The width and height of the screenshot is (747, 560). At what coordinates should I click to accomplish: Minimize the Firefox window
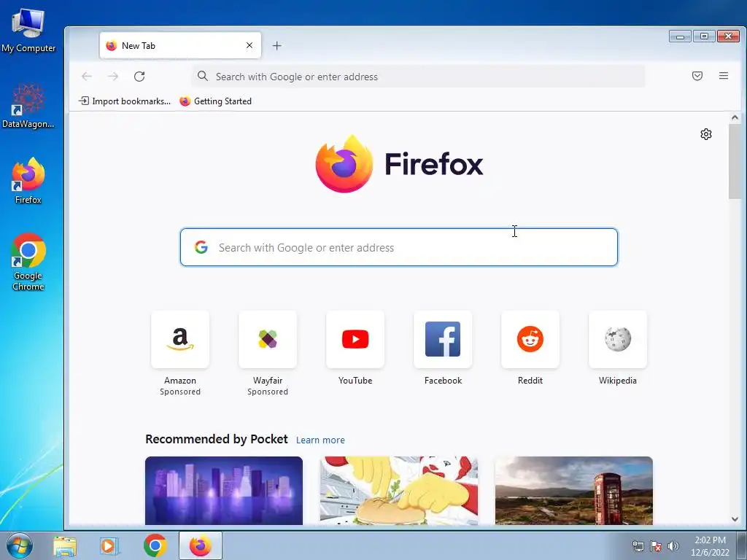[680, 36]
